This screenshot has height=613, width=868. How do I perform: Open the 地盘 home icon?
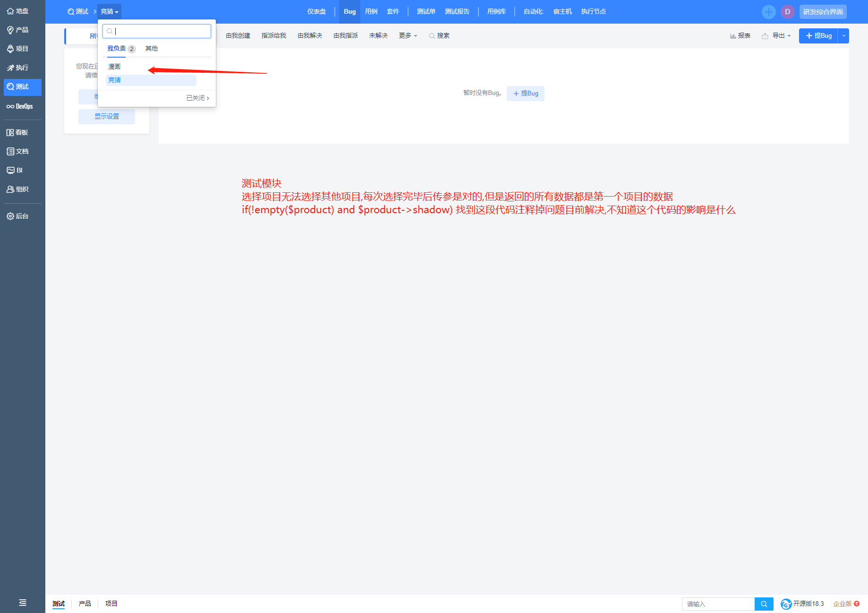point(22,11)
